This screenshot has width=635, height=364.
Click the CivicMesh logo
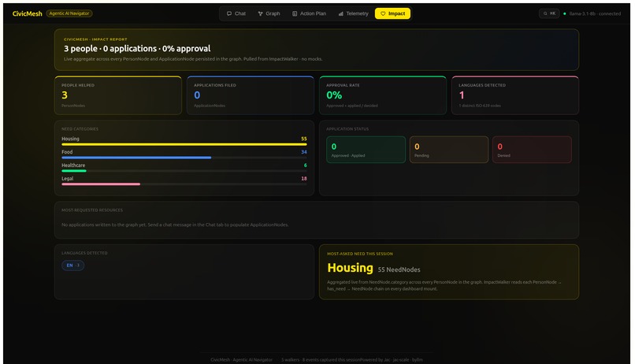27,13
